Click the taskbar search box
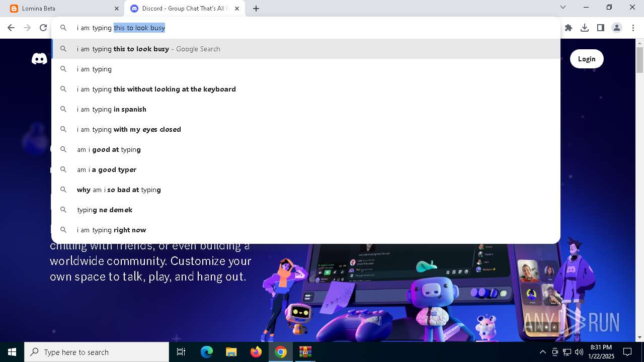The image size is (644, 362). point(97,352)
